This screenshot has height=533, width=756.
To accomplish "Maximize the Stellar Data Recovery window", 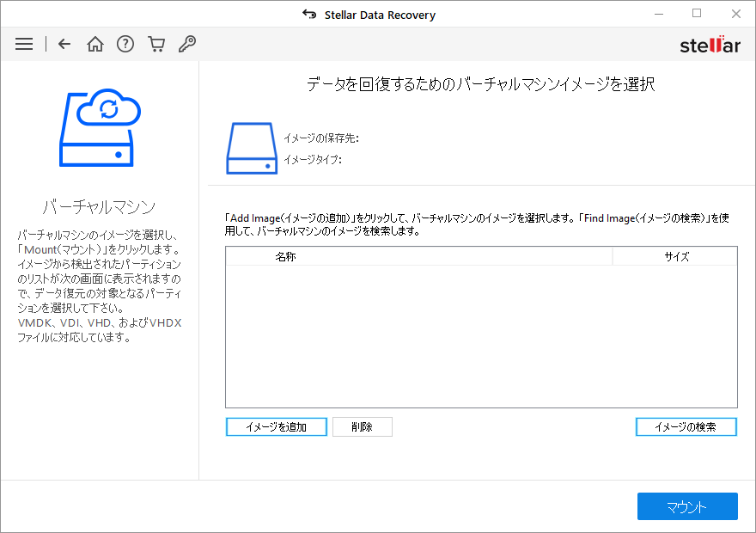I will 697,14.
